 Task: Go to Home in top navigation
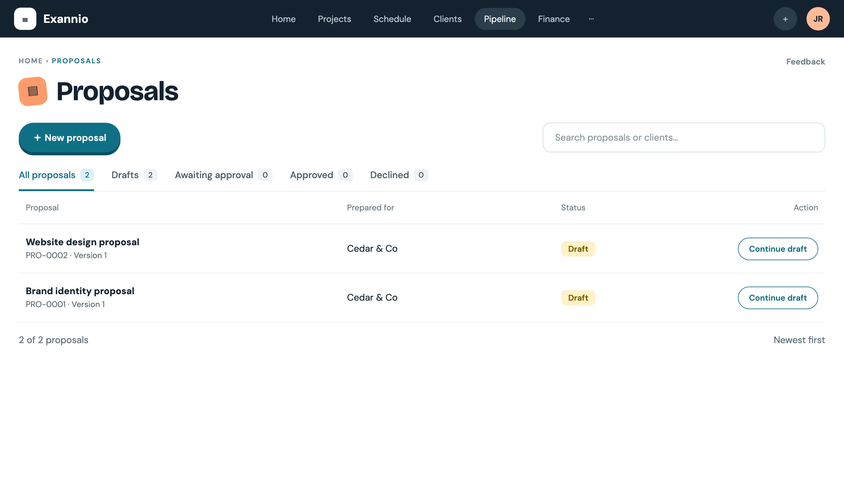(283, 19)
